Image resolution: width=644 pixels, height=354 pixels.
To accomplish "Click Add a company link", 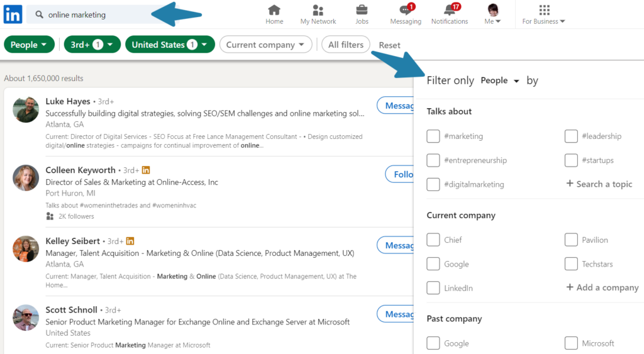I will coord(602,287).
